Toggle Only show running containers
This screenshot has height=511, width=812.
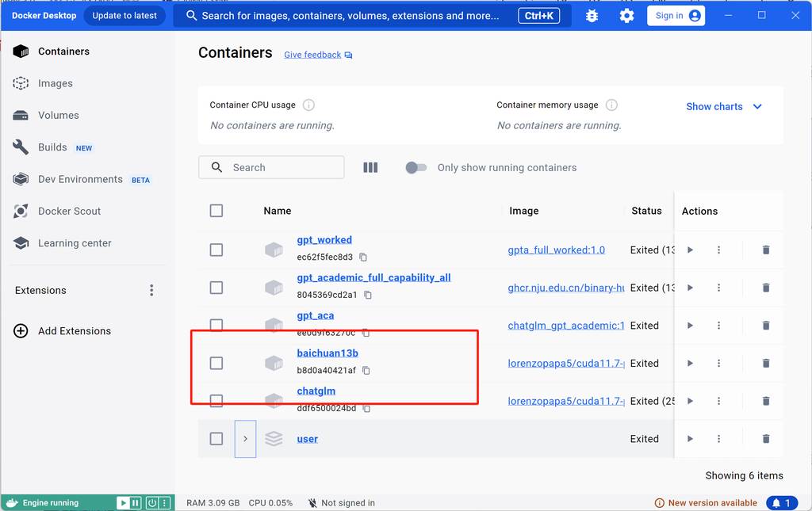pos(416,167)
